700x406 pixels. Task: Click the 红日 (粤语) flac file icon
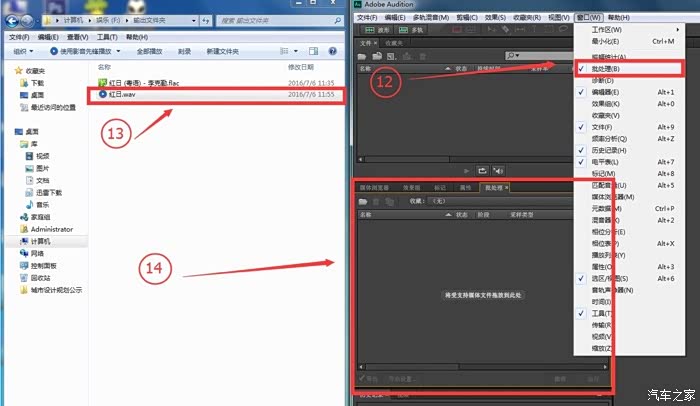103,83
